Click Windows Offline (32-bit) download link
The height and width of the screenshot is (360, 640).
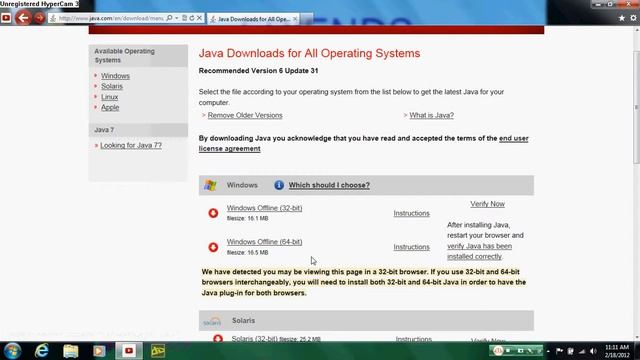[x=264, y=208]
